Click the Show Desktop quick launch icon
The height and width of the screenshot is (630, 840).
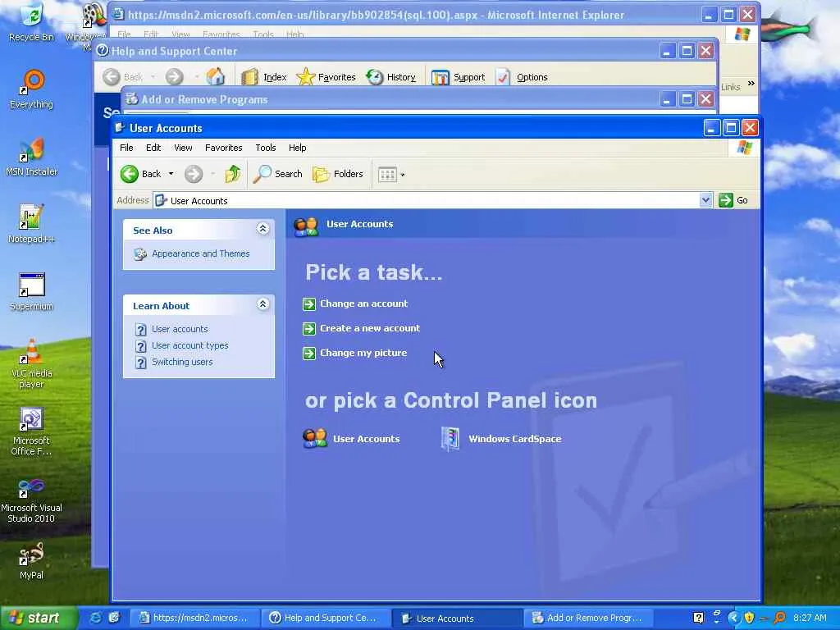click(114, 618)
